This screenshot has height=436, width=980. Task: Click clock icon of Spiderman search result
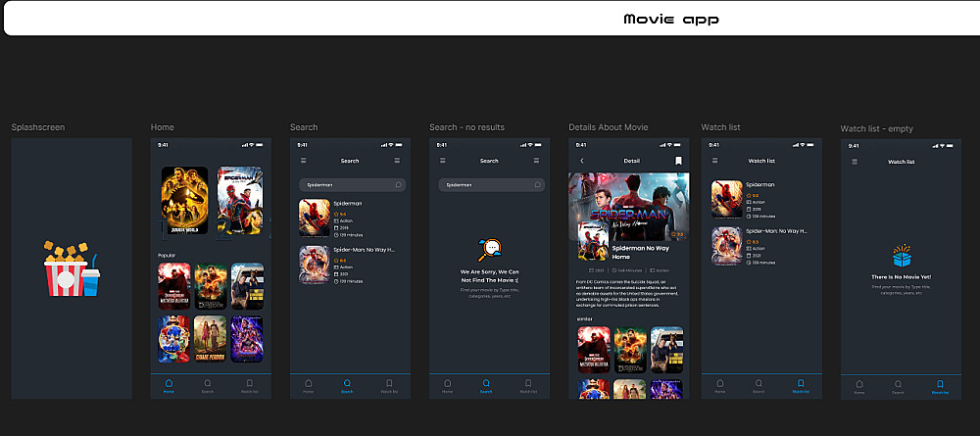(336, 235)
